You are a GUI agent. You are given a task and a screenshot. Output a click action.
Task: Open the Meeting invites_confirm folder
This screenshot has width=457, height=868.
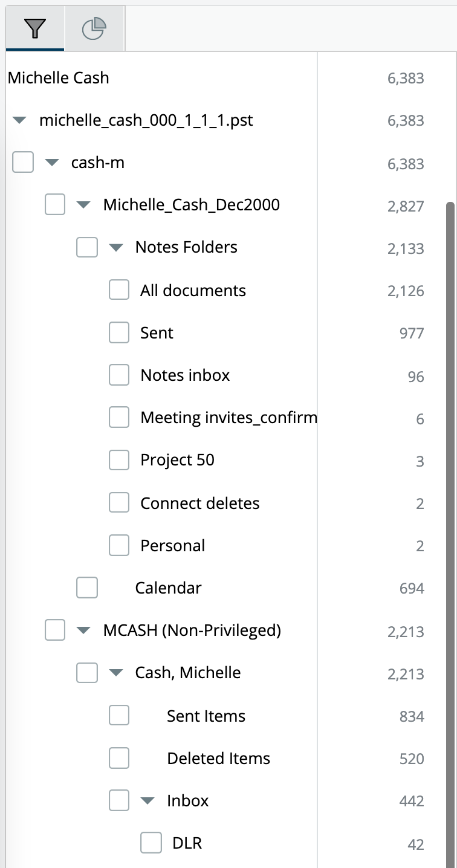pos(228,417)
